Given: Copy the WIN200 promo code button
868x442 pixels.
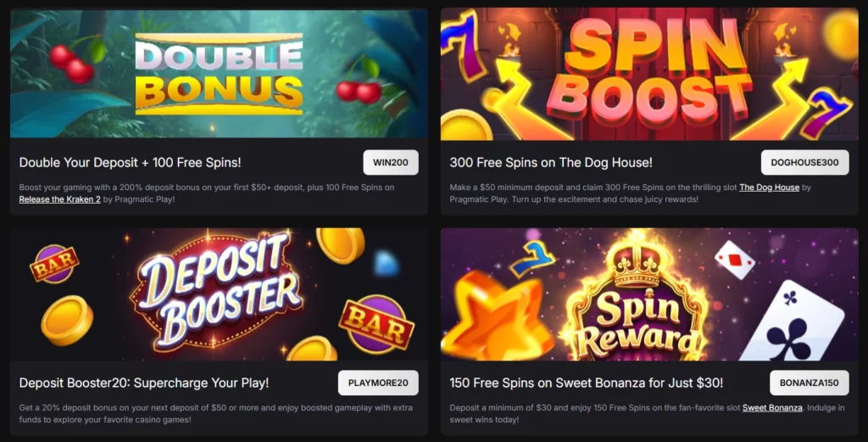Looking at the screenshot, I should 390,162.
